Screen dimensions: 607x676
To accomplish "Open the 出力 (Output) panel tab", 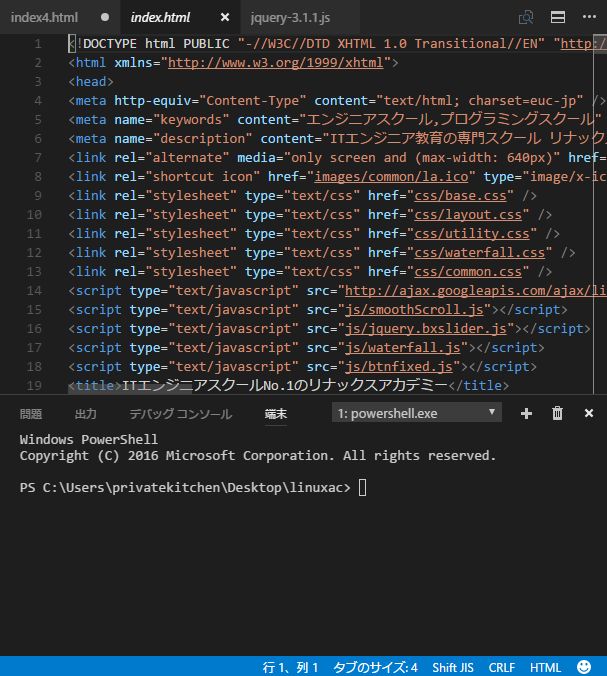I will tap(86, 414).
